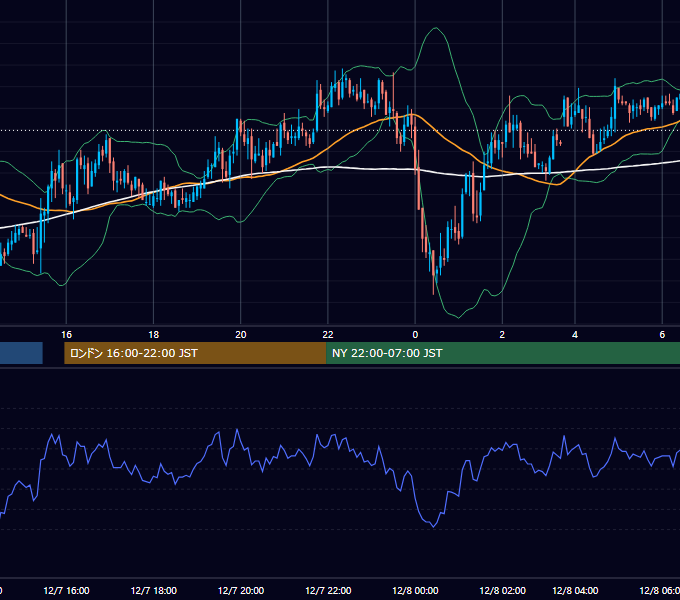Click the 22 hour label on price chart
Viewport: 680px width, 600px height.
pyautogui.click(x=328, y=335)
